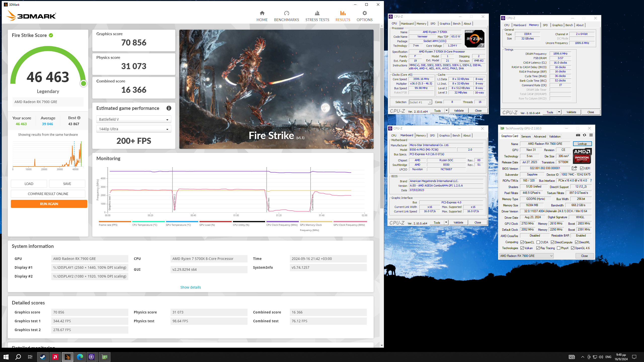This screenshot has height=362, width=644.
Task: Open Microsoft Edge from the taskbar
Action: [x=80, y=357]
